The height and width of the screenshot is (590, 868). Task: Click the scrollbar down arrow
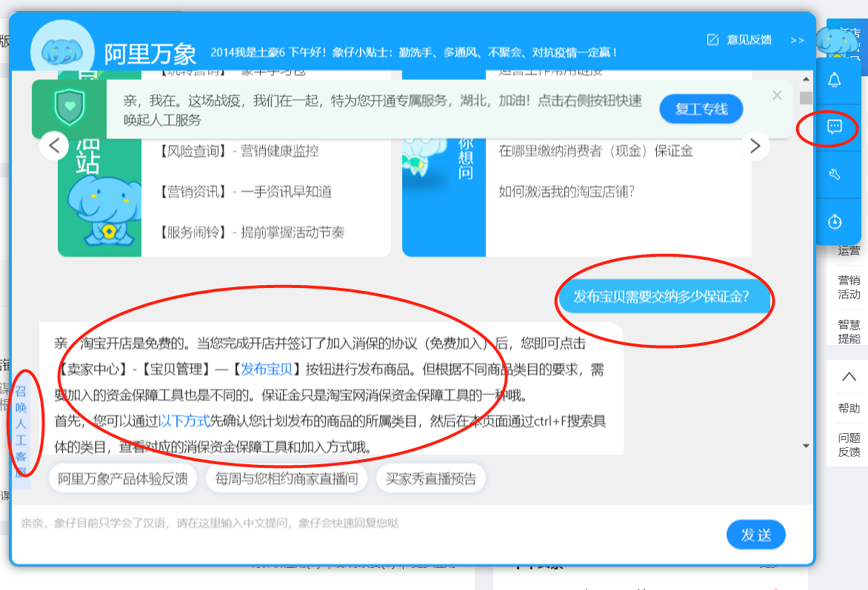tap(806, 446)
